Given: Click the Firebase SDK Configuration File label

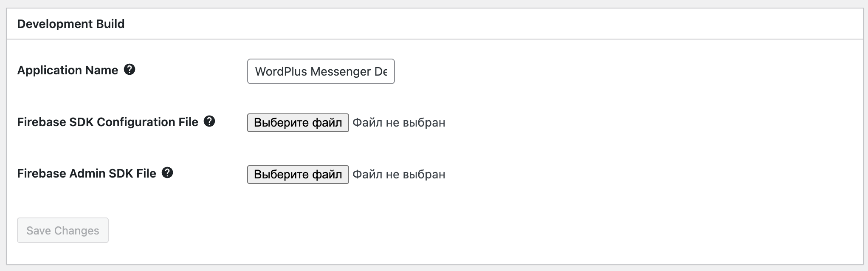Looking at the screenshot, I should [x=108, y=122].
